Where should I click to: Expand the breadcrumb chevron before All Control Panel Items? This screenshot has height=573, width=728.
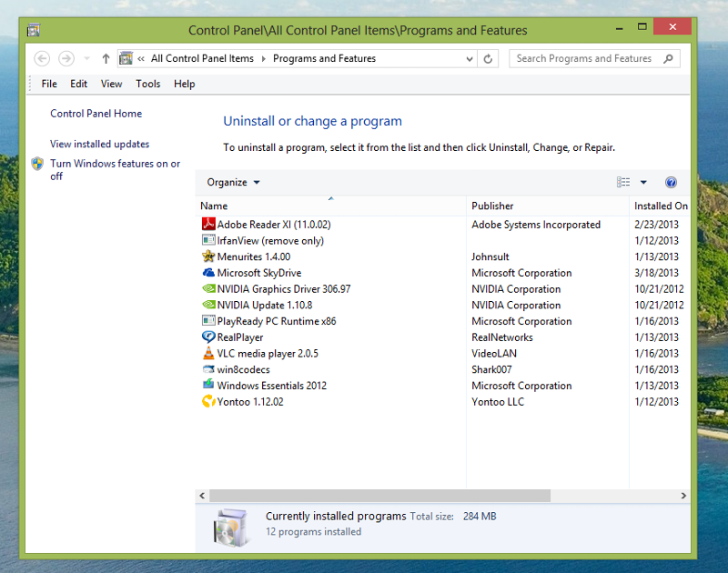[141, 58]
